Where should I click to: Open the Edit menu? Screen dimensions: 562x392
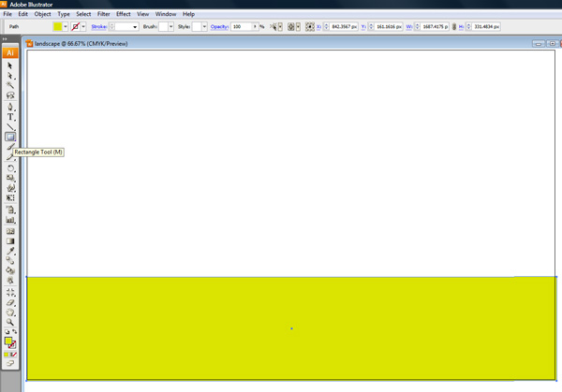tap(22, 14)
